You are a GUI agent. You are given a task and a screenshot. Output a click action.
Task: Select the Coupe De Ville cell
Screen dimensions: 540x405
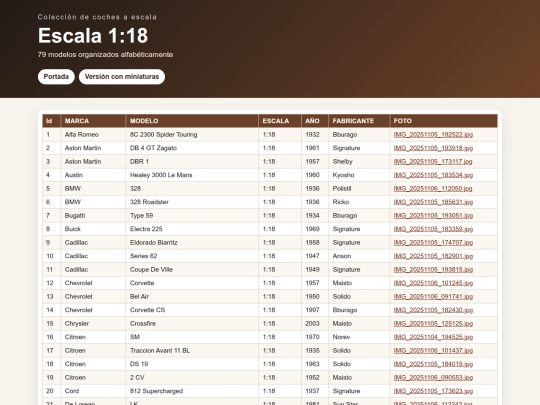192,270
